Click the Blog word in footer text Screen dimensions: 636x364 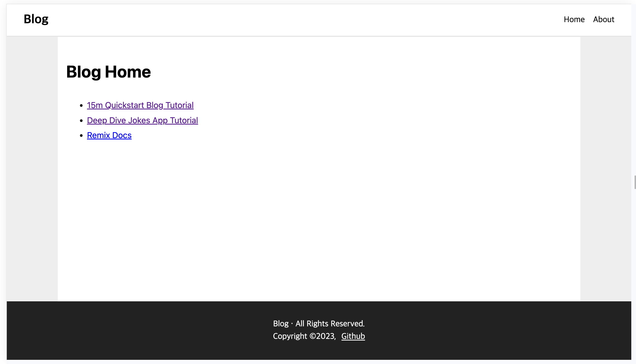tap(281, 324)
